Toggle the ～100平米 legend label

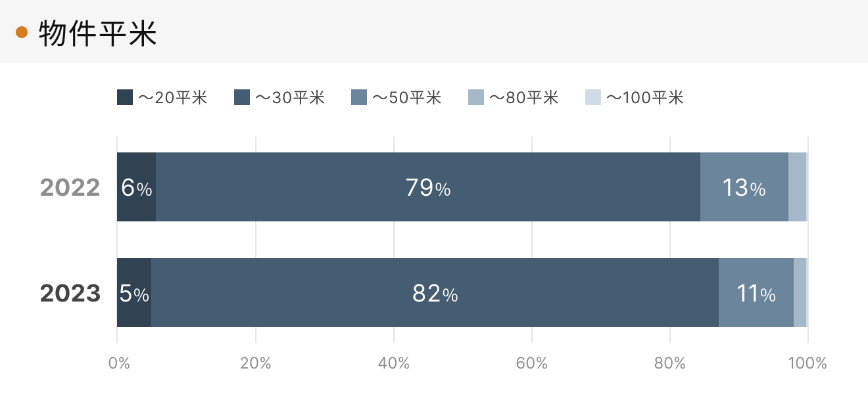point(645,98)
